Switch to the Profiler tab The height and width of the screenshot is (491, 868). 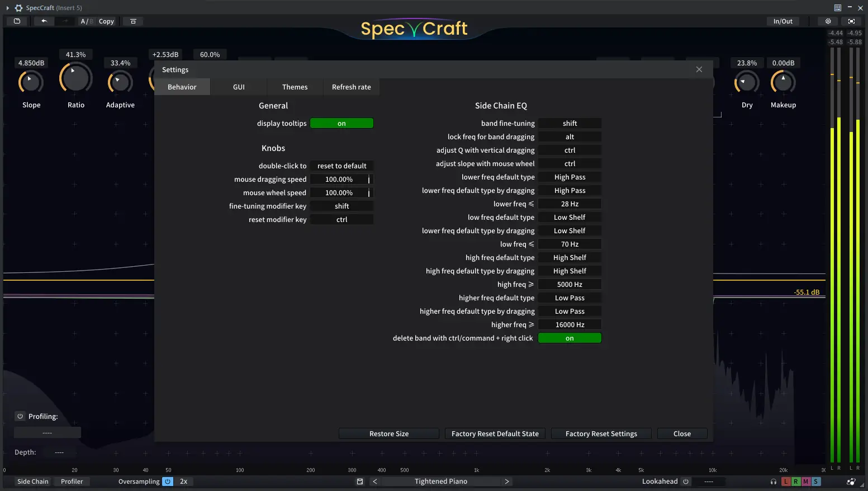[x=72, y=481]
